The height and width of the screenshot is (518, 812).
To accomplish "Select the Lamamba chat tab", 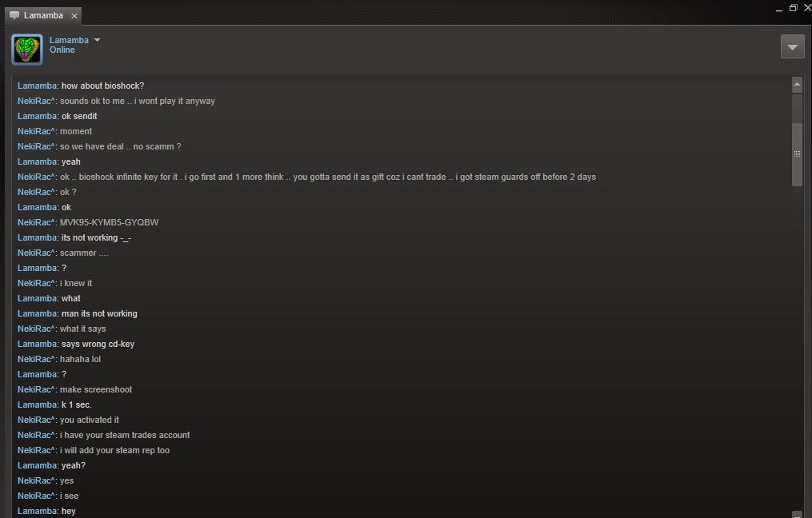I will (x=43, y=15).
